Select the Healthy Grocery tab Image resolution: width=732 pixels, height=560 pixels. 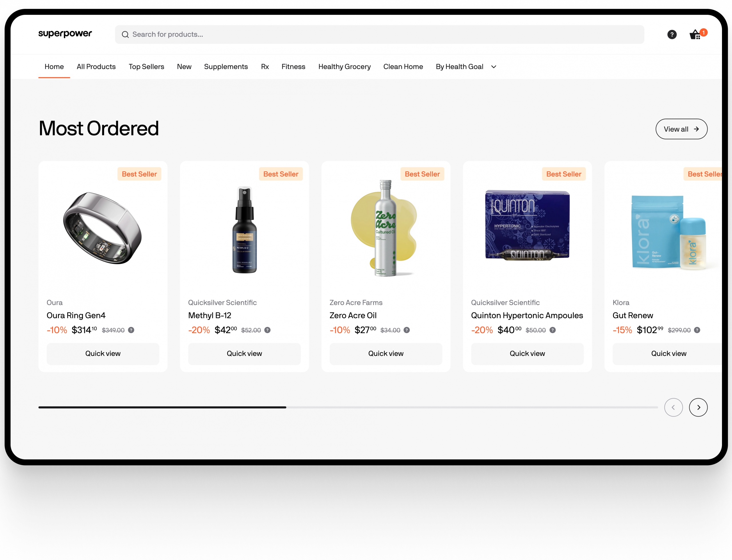(x=344, y=67)
